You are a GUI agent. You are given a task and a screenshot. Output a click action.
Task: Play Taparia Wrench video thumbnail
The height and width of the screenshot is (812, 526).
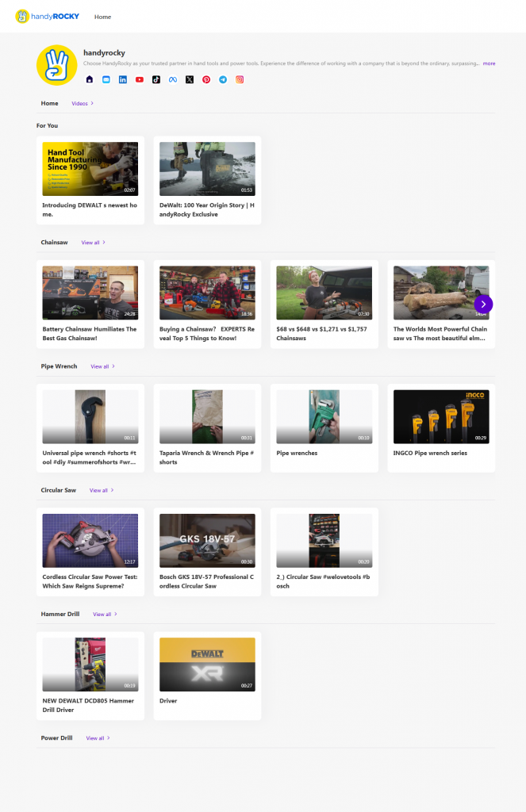coord(207,416)
